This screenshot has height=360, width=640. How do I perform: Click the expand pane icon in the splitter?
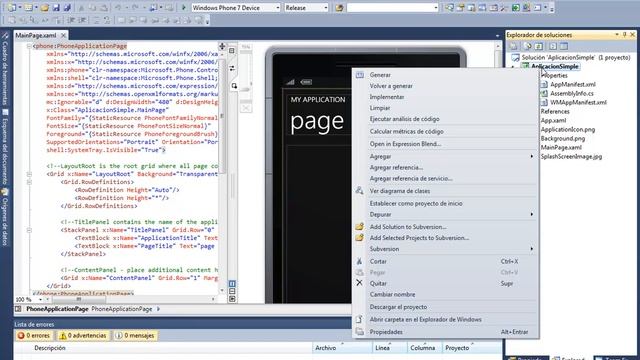(x=232, y=299)
